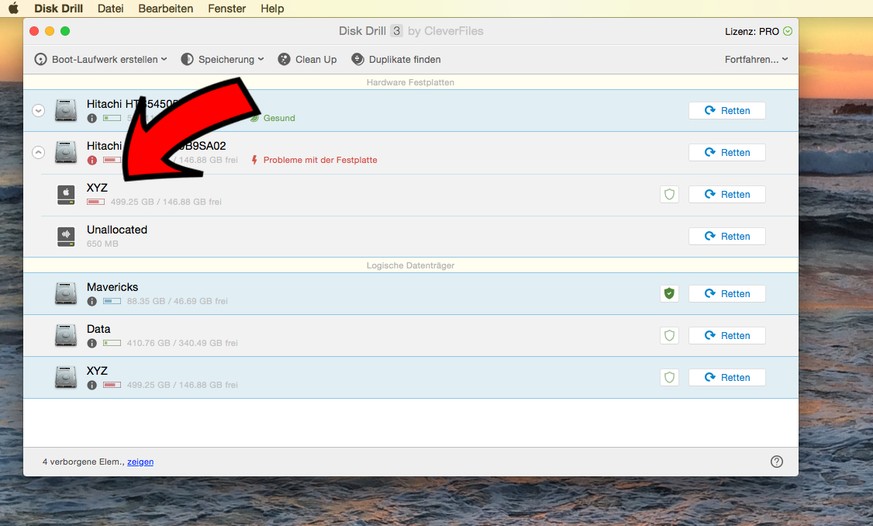Click the Clean Up toolbar button
The height and width of the screenshot is (526, 873).
coord(307,60)
